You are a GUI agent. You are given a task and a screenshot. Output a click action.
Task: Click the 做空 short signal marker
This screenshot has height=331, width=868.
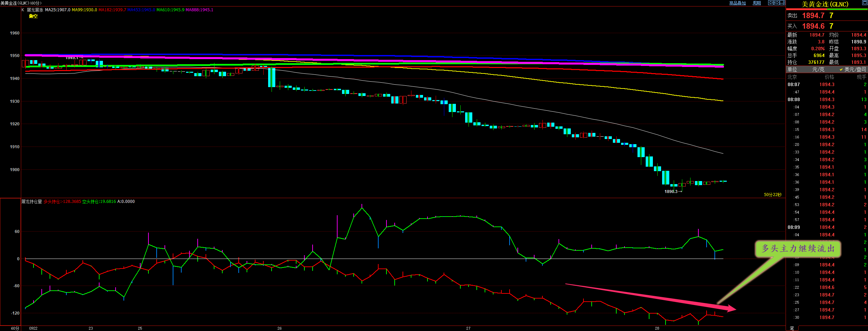pyautogui.click(x=33, y=16)
